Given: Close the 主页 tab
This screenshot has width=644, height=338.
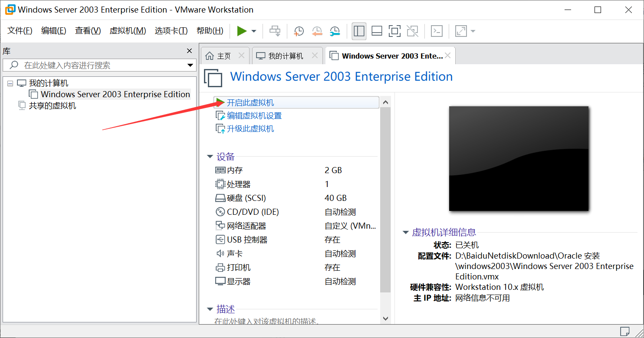Looking at the screenshot, I should click(242, 56).
